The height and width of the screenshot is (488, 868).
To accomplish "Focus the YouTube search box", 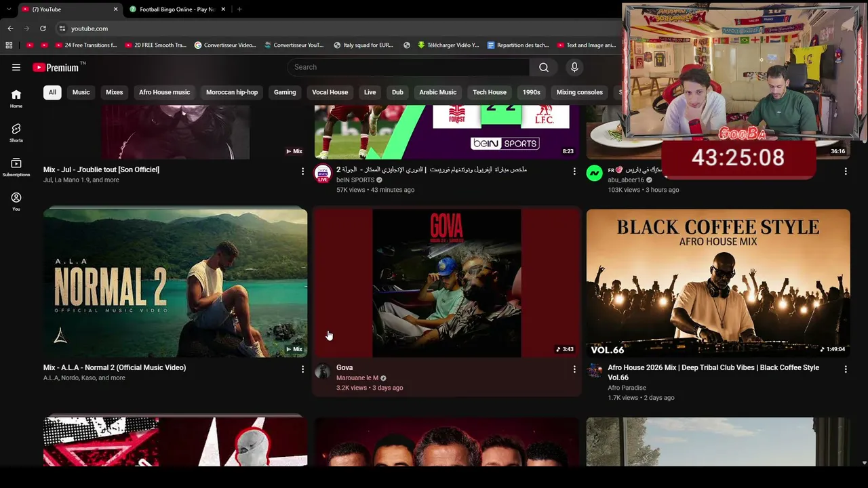I will coord(409,67).
